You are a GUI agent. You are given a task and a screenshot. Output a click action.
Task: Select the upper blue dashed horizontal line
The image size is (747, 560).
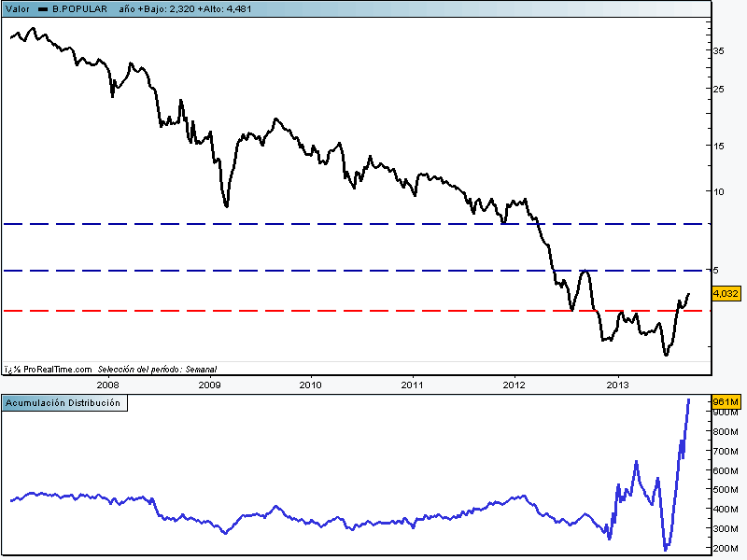pyautogui.click(x=280, y=224)
